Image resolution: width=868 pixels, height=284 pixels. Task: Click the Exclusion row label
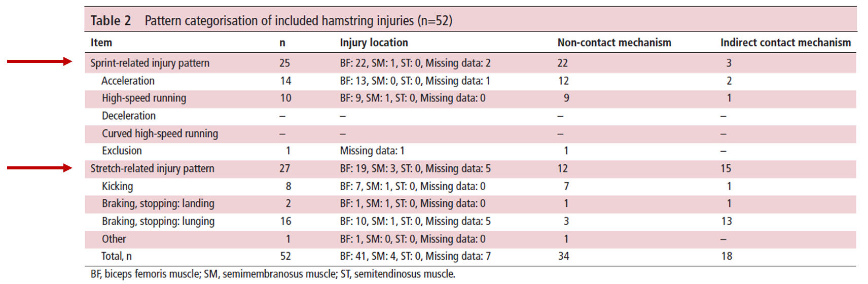(122, 151)
